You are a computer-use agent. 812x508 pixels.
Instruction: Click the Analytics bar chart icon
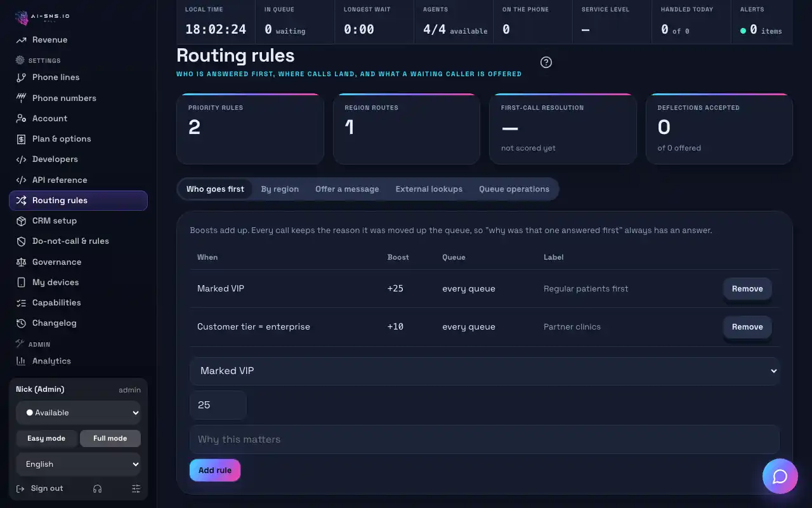[21, 361]
